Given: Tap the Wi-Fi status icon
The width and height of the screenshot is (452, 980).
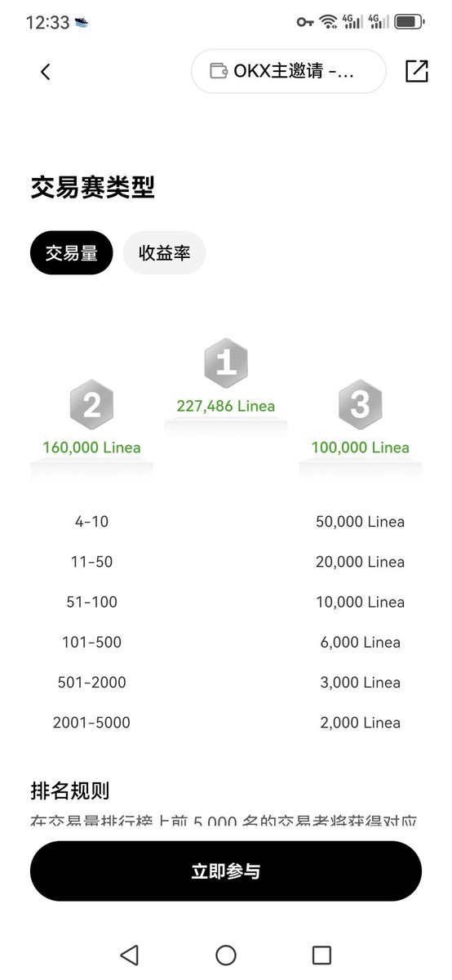Looking at the screenshot, I should point(329,22).
